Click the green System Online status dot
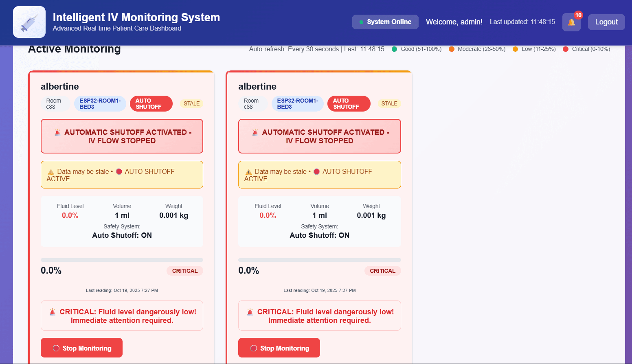Screen dimensions: 632x364 coord(361,22)
